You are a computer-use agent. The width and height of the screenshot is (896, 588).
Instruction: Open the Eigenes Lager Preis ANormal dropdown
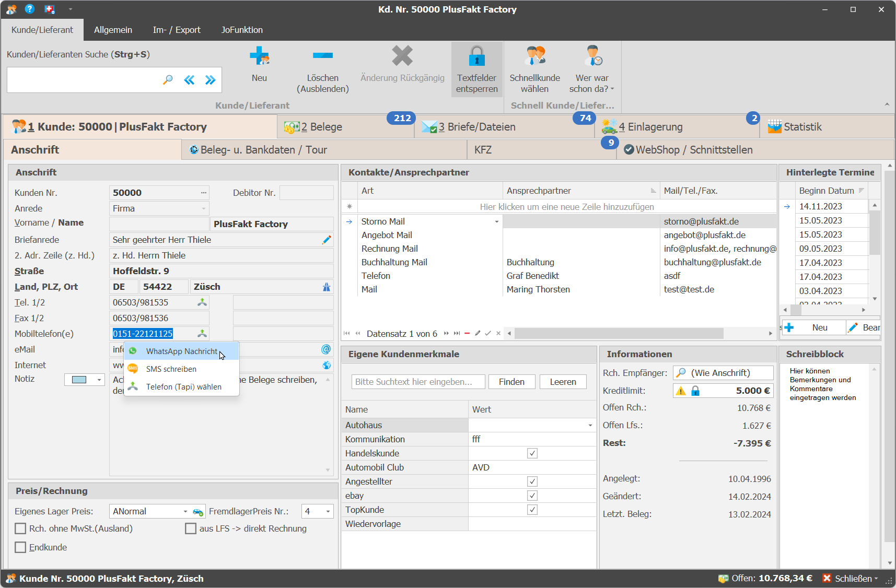(x=185, y=512)
